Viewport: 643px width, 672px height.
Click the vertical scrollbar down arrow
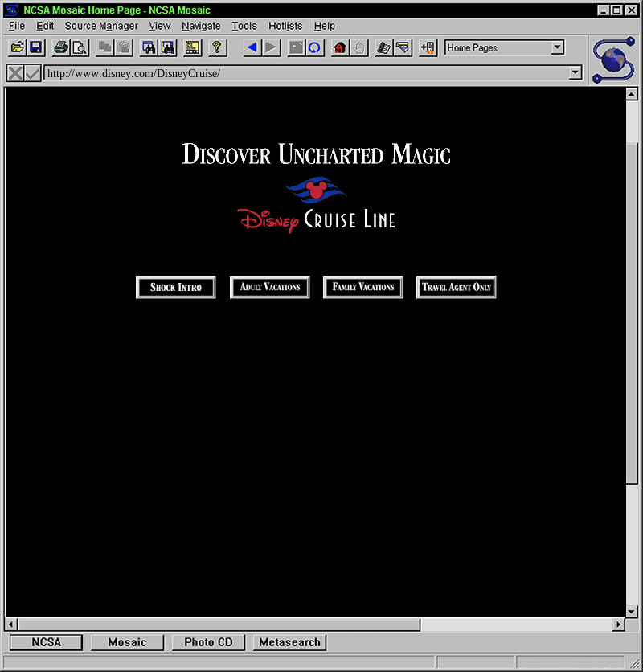coord(632,612)
